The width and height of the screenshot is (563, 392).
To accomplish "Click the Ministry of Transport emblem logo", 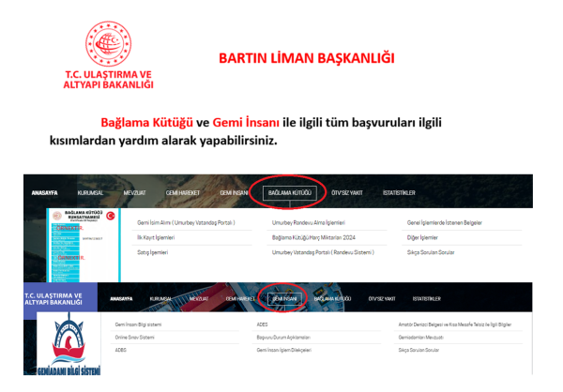I will [x=109, y=43].
